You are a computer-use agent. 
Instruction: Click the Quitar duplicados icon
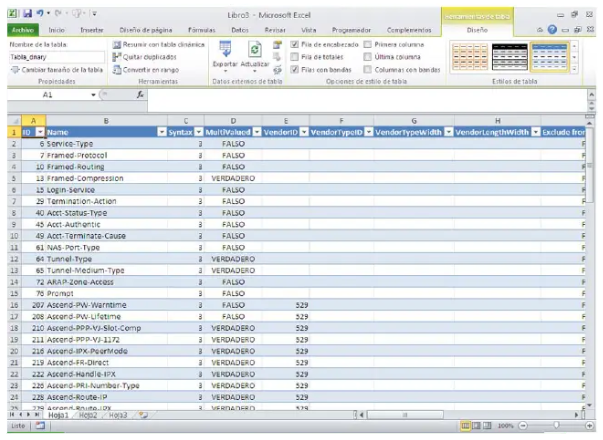click(118, 57)
